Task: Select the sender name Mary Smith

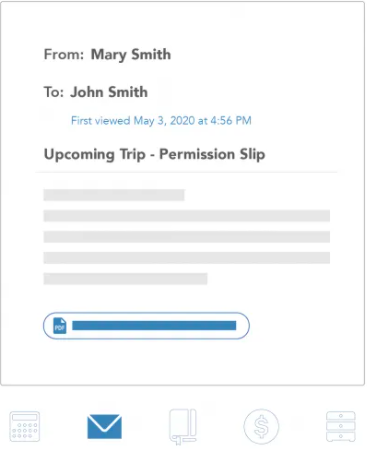Action: click(131, 55)
